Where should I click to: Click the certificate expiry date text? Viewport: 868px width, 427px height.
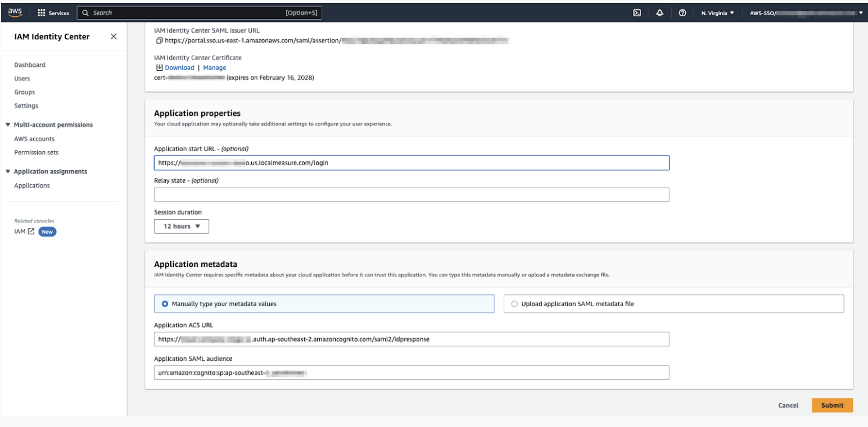(x=270, y=78)
